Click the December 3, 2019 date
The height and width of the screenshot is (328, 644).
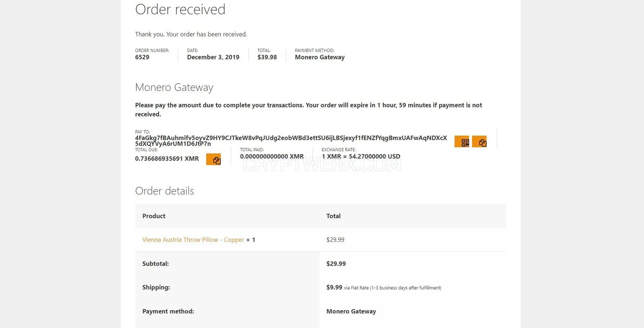point(213,57)
